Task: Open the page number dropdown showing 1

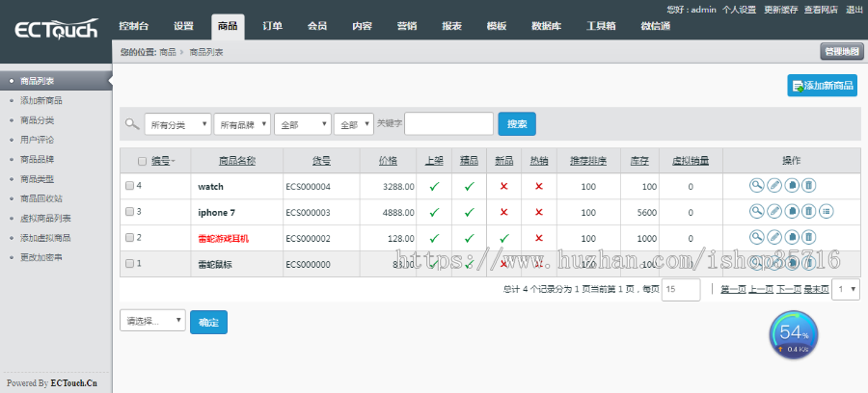Action: coord(846,289)
